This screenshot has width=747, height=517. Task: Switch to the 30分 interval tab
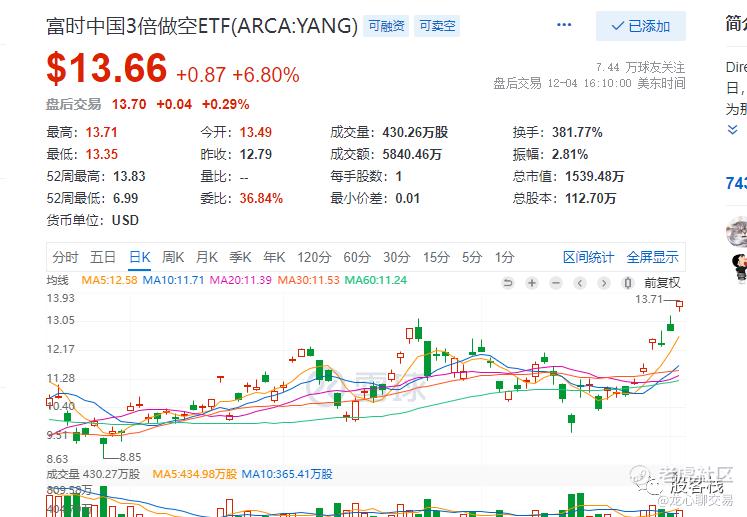(x=397, y=257)
